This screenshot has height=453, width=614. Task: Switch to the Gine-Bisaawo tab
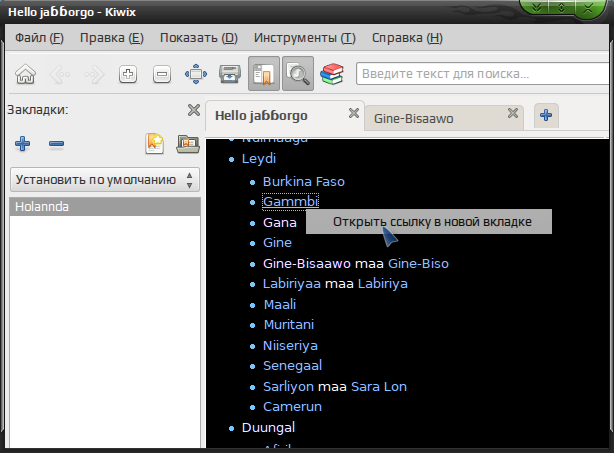(414, 119)
